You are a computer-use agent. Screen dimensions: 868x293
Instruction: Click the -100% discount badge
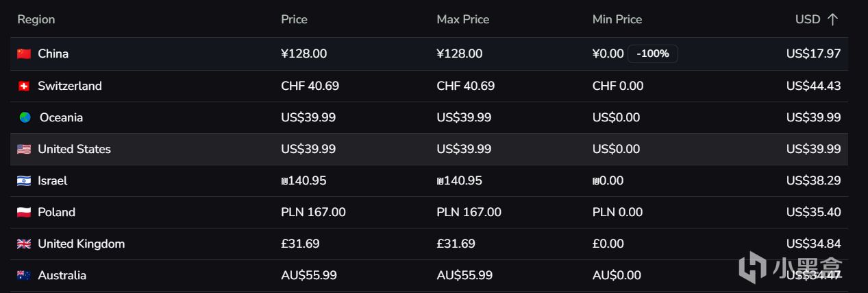tap(653, 54)
